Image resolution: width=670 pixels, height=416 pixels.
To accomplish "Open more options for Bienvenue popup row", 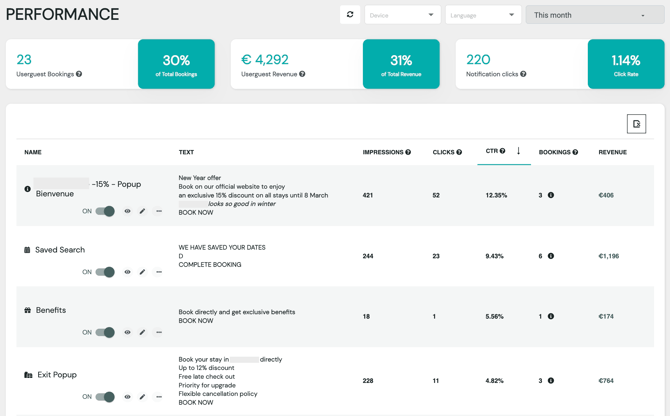I will point(159,212).
